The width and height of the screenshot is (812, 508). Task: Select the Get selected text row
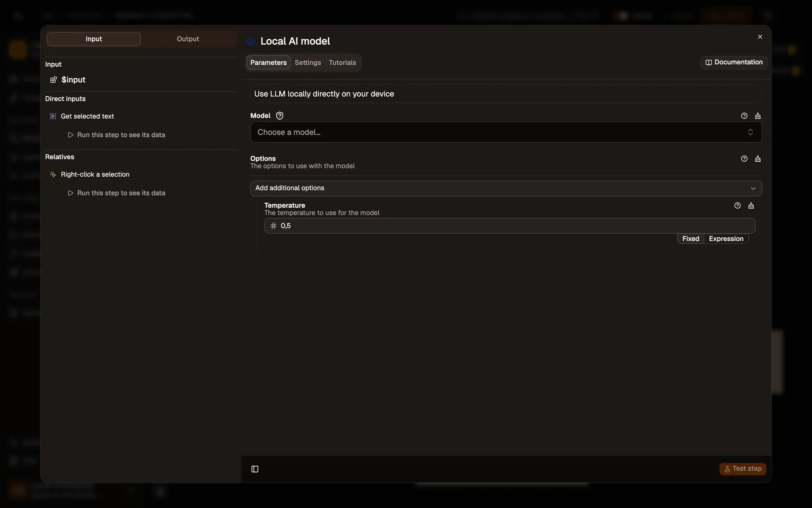pyautogui.click(x=87, y=116)
